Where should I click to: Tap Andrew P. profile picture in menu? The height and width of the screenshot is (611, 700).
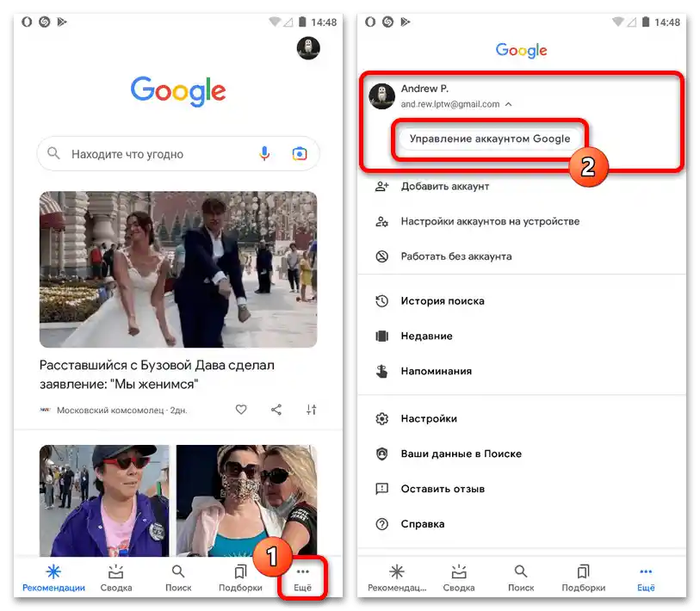381,96
